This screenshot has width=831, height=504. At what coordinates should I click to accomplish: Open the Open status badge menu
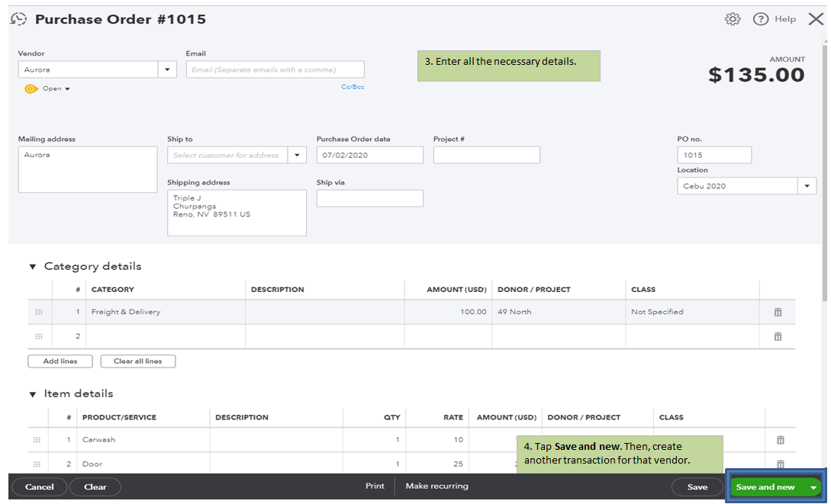point(47,88)
